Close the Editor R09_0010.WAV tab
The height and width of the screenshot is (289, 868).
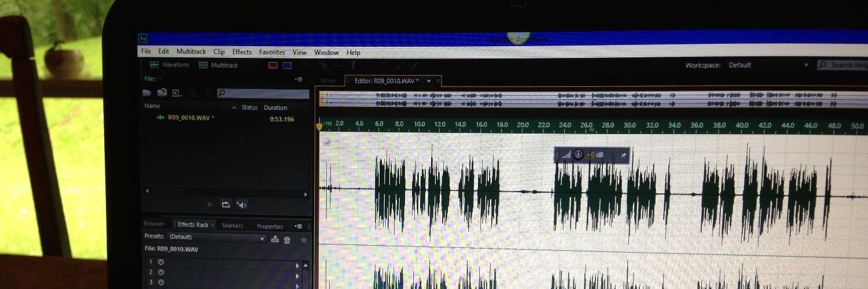(x=438, y=81)
